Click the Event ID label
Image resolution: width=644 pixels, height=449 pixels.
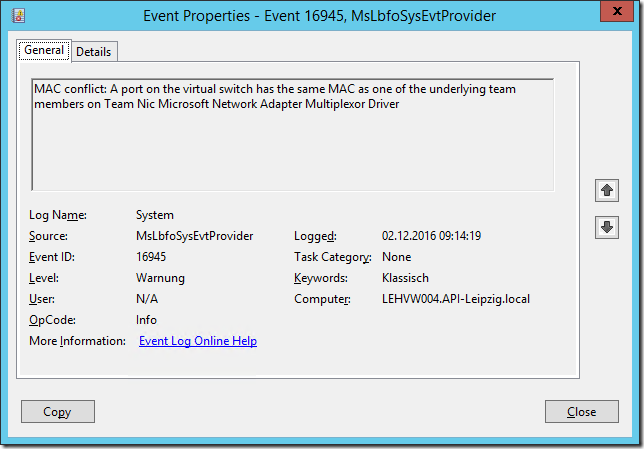[x=52, y=257]
